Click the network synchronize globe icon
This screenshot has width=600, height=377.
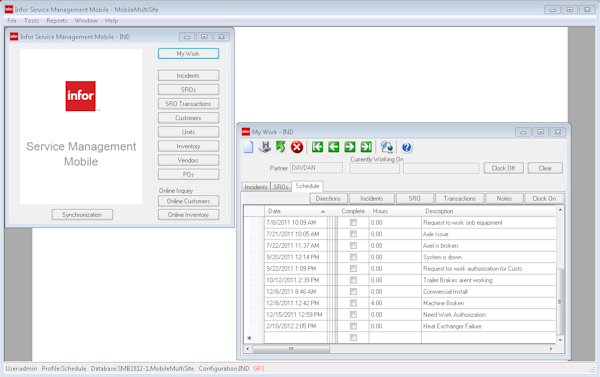click(x=387, y=147)
